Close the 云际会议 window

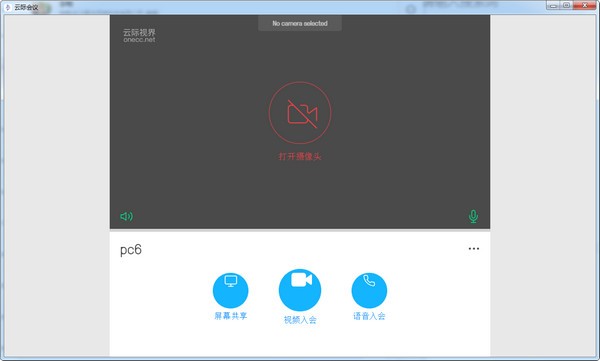(584, 5)
